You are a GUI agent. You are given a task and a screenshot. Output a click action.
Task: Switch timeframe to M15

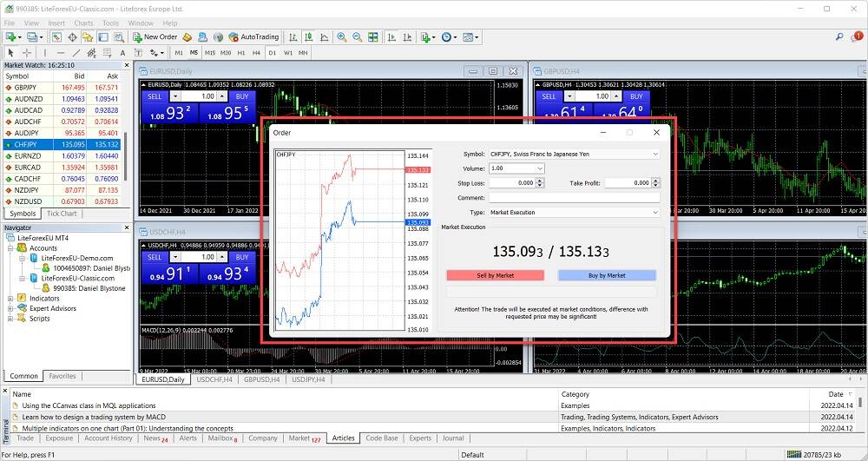tap(210, 53)
